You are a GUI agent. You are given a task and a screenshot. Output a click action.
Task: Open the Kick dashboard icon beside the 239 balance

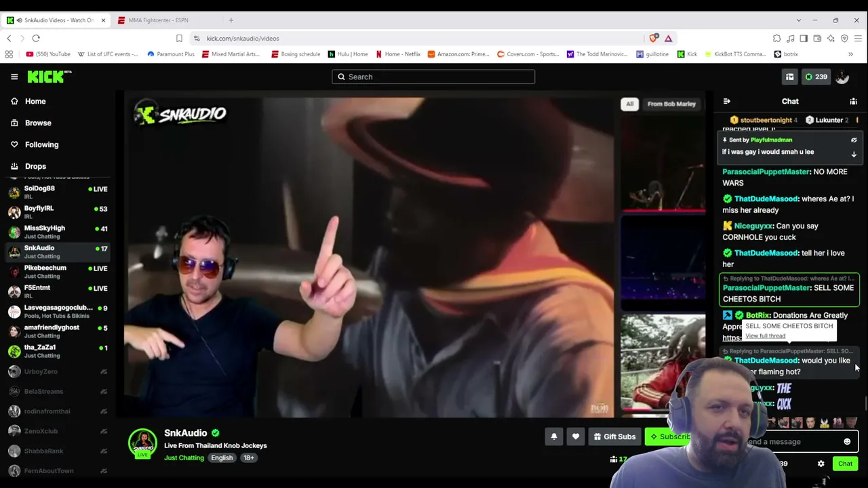[x=789, y=77]
